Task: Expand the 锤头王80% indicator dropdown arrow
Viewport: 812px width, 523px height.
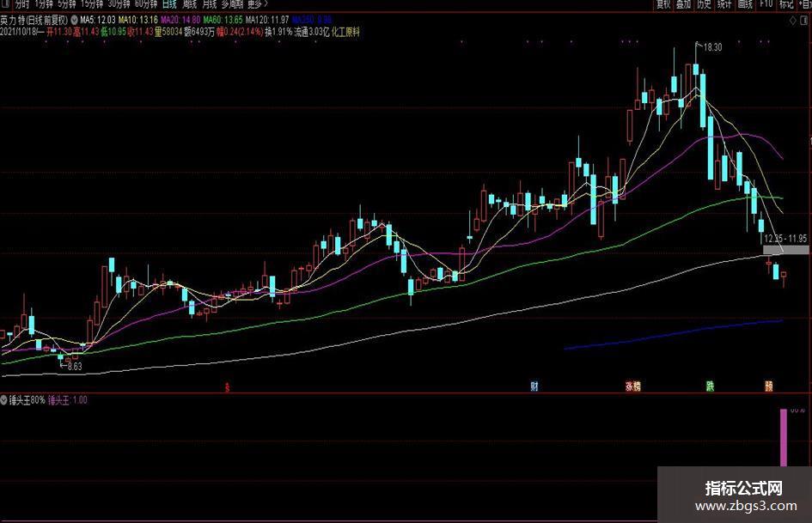Action: click(4, 400)
